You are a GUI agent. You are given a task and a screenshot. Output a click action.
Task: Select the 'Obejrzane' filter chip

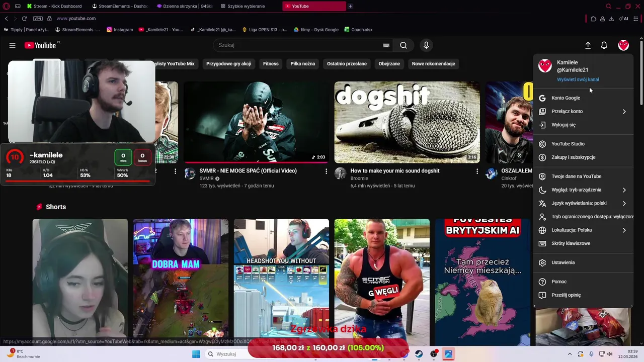[389, 64]
